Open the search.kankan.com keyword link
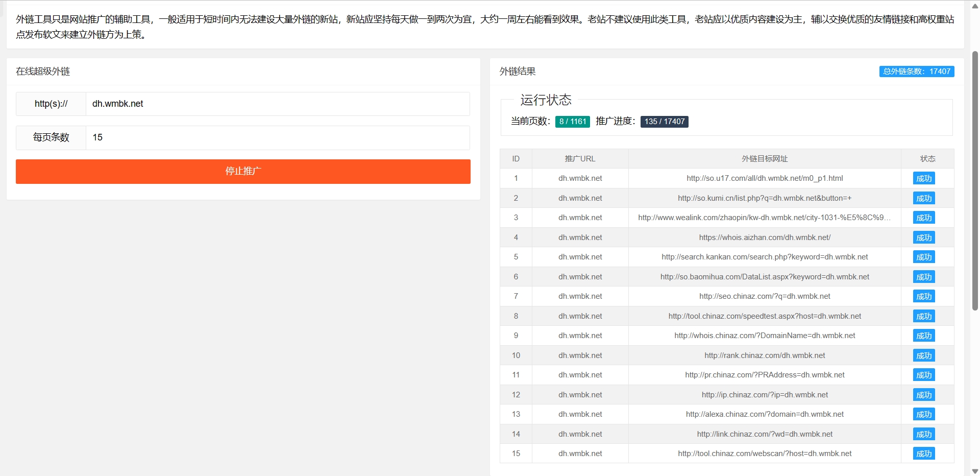Screen dimensions: 980x476 coord(764,257)
